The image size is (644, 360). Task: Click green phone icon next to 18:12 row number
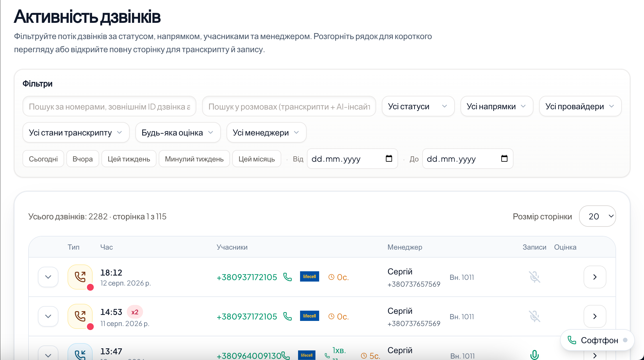pyautogui.click(x=288, y=277)
